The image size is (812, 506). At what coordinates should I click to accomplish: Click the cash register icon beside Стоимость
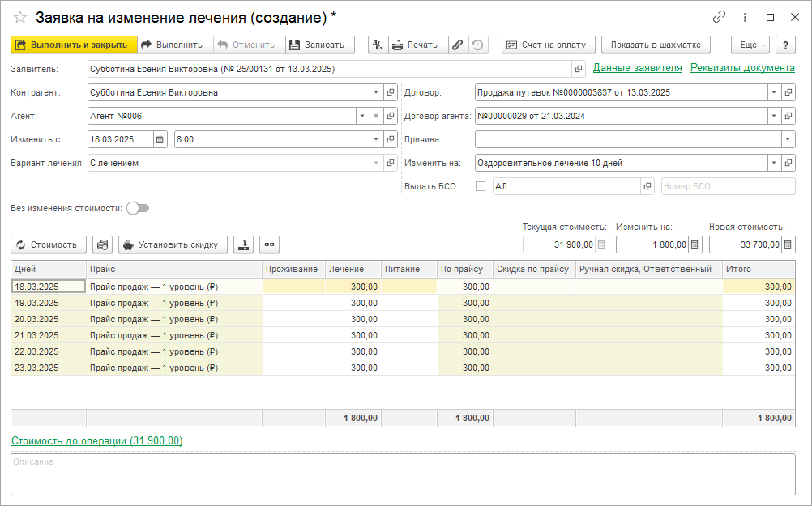click(102, 244)
